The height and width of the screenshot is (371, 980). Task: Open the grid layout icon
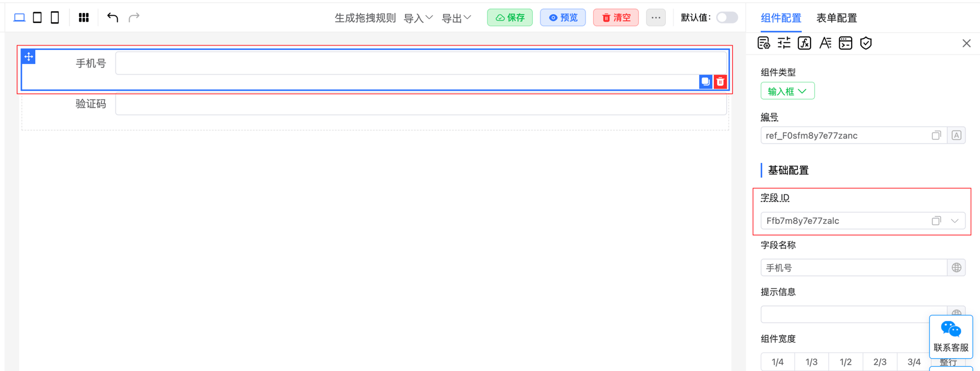84,18
